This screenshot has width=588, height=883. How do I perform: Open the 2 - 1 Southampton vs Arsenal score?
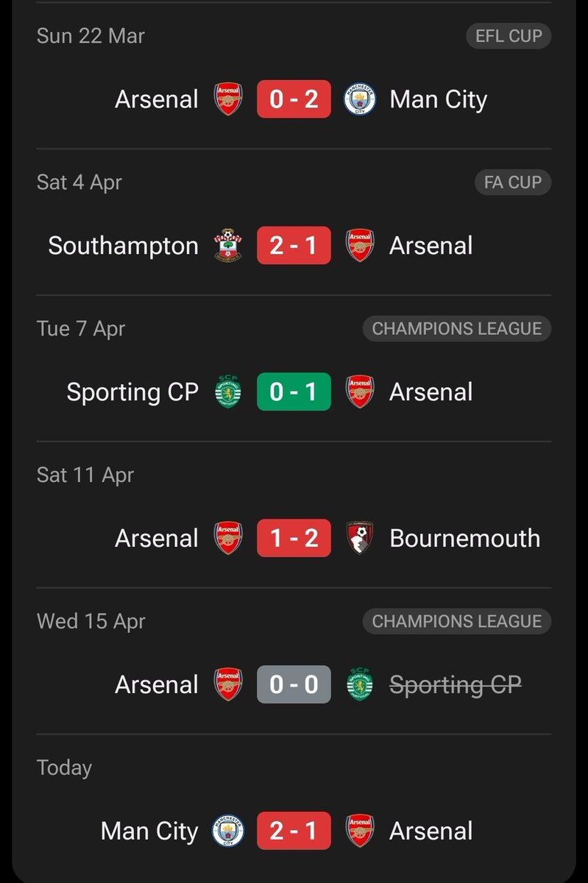coord(294,246)
